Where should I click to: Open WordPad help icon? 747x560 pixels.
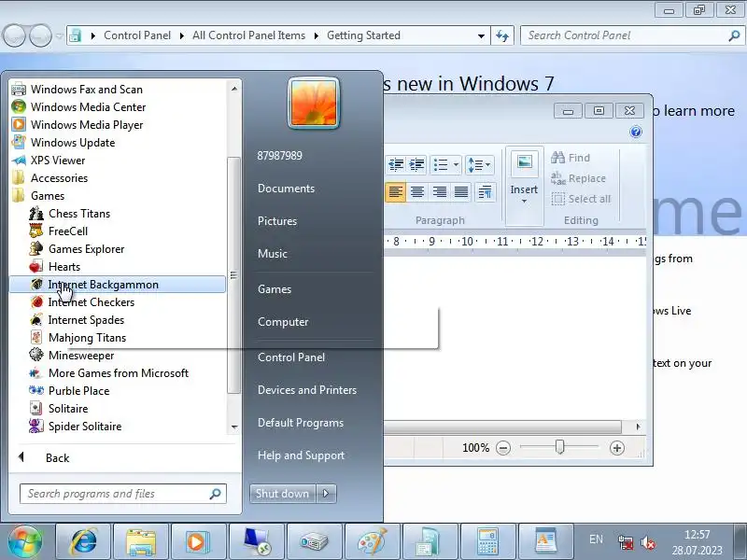[636, 132]
